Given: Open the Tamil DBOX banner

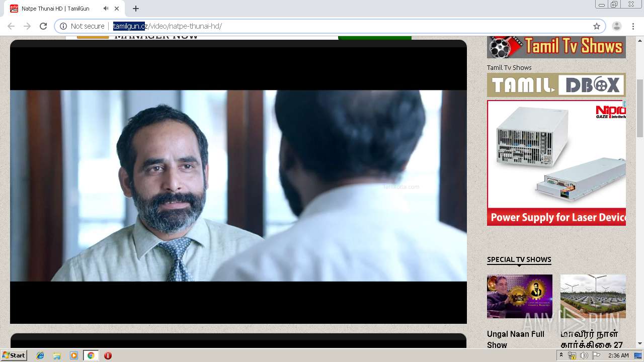Looking at the screenshot, I should (x=556, y=85).
